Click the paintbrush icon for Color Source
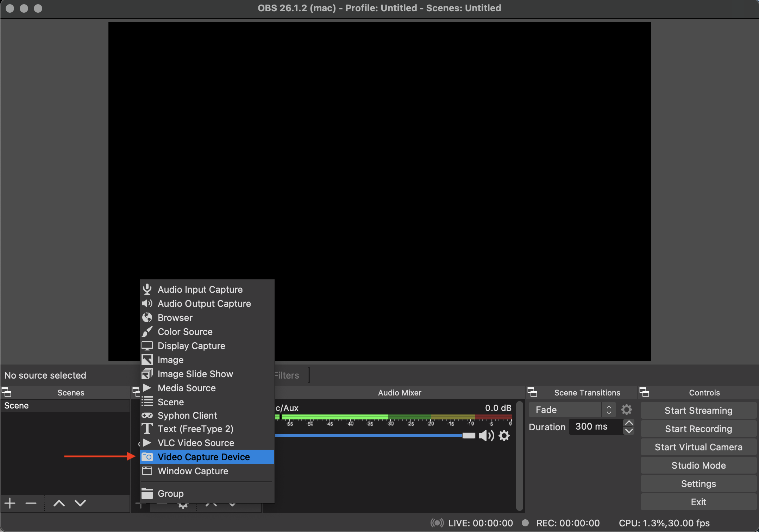The image size is (759, 532). (x=147, y=331)
